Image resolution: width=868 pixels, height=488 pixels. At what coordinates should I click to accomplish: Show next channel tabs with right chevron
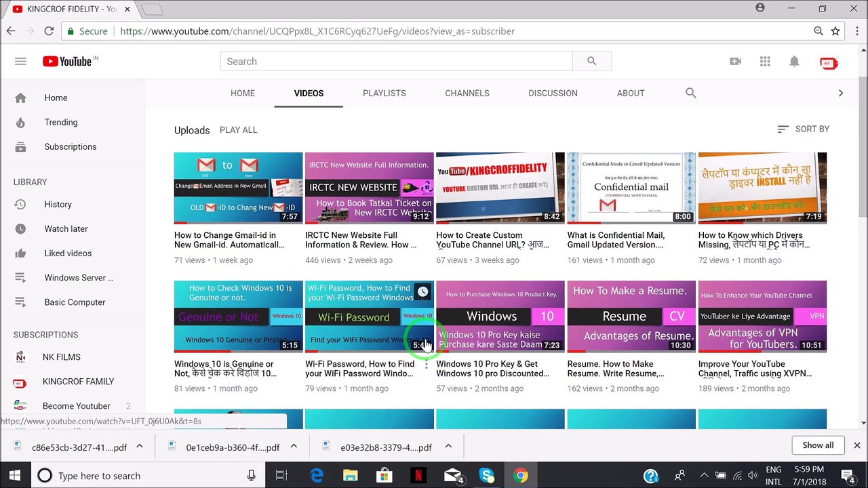(841, 93)
